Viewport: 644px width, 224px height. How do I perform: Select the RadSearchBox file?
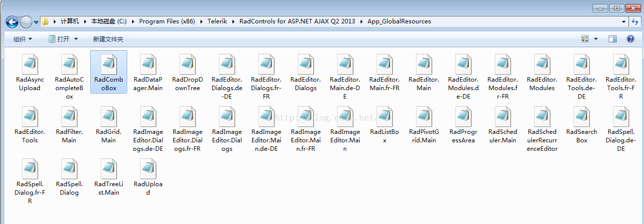pyautogui.click(x=582, y=124)
